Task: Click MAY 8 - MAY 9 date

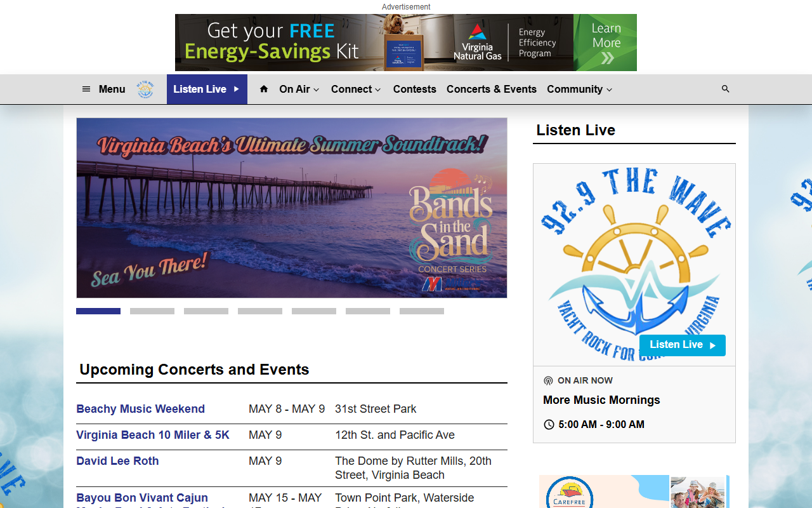Action: click(287, 409)
